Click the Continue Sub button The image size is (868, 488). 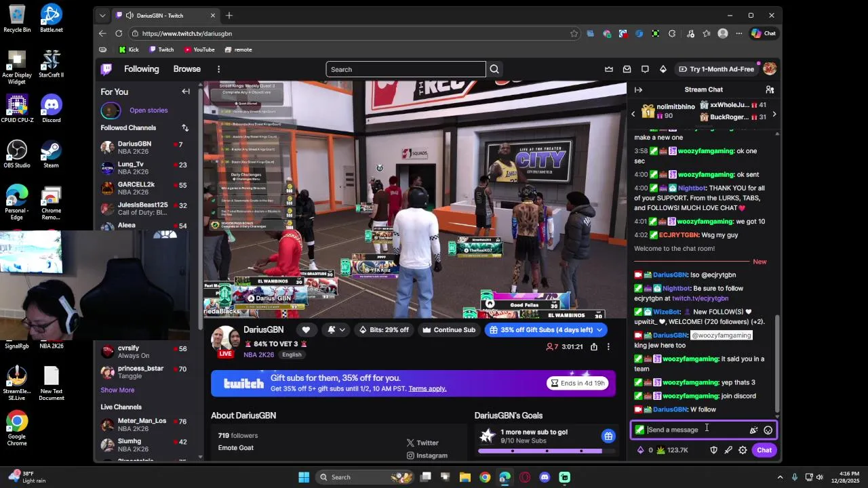click(449, 330)
